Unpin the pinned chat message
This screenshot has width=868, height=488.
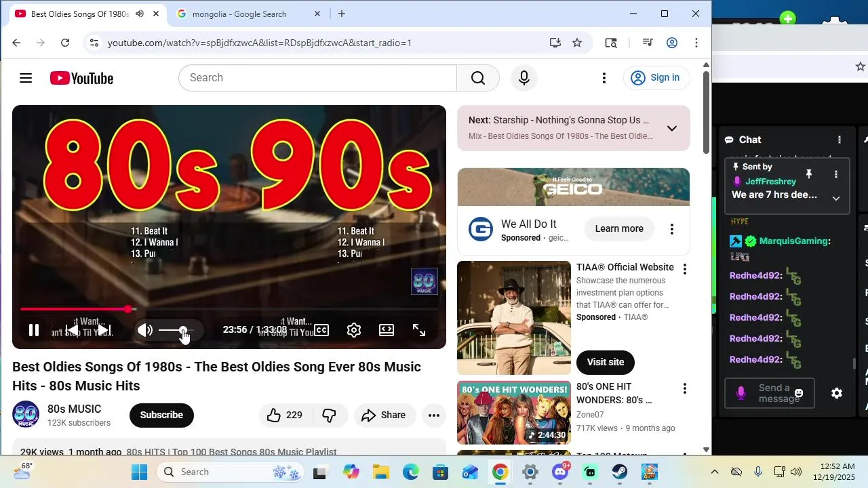tap(808, 174)
